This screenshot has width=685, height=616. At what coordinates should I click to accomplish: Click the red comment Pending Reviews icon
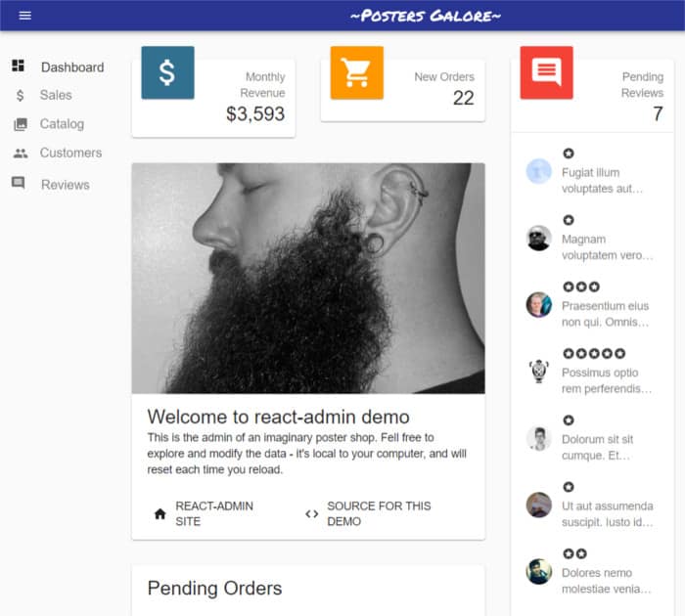546,73
